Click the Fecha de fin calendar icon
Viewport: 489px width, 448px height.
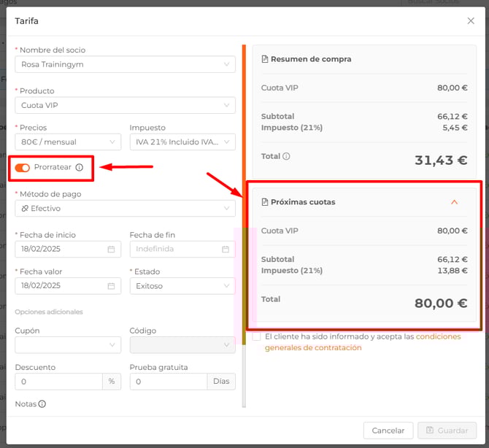[226, 250]
